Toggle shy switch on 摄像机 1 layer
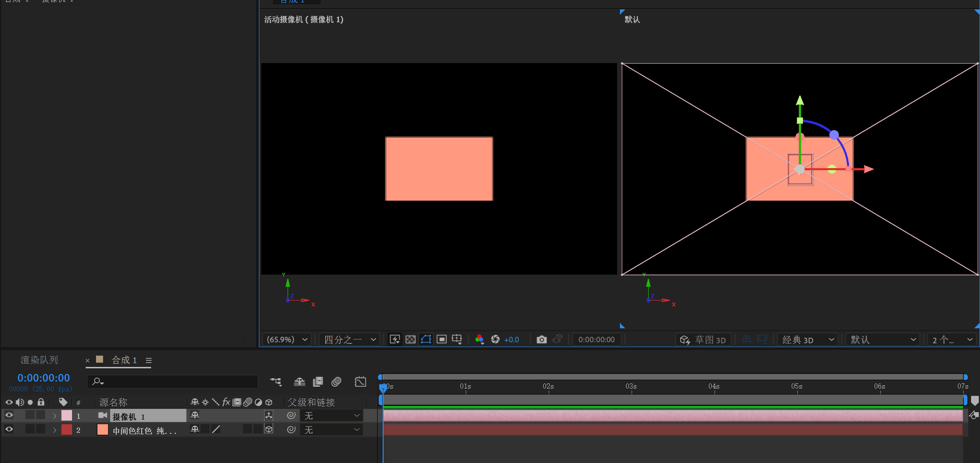The height and width of the screenshot is (463, 980). (195, 415)
